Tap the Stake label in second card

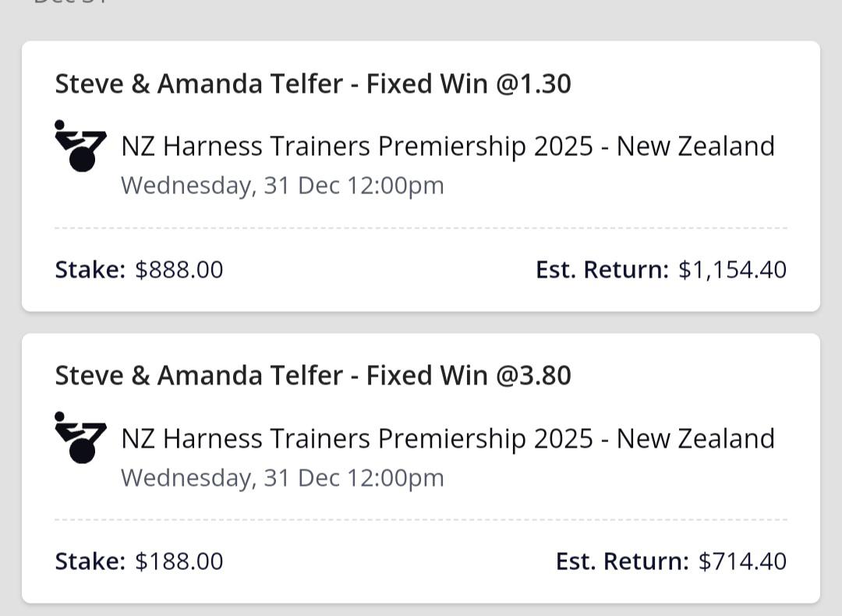[x=90, y=561]
